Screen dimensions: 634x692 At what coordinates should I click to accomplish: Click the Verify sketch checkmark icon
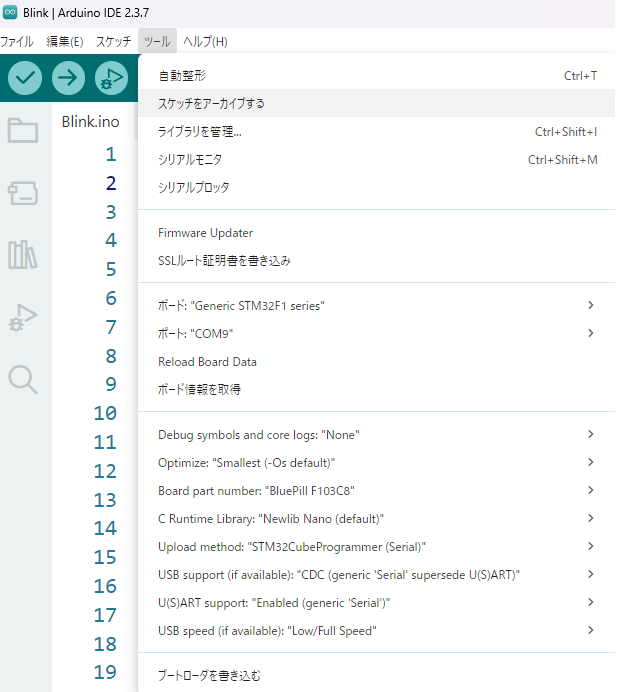25,77
